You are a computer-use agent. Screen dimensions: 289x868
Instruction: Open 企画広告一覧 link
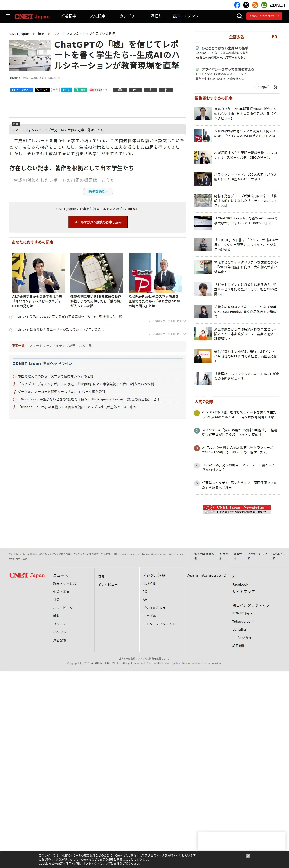[267, 87]
